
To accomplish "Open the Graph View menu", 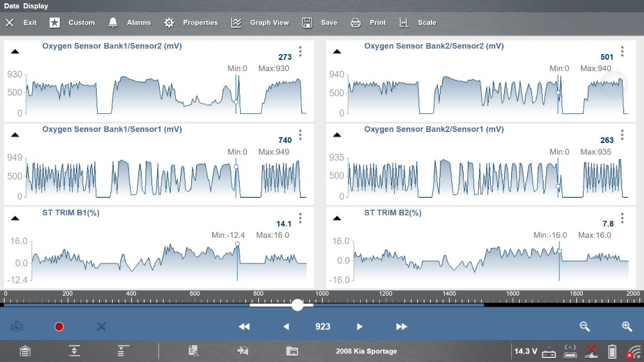I will pos(260,23).
